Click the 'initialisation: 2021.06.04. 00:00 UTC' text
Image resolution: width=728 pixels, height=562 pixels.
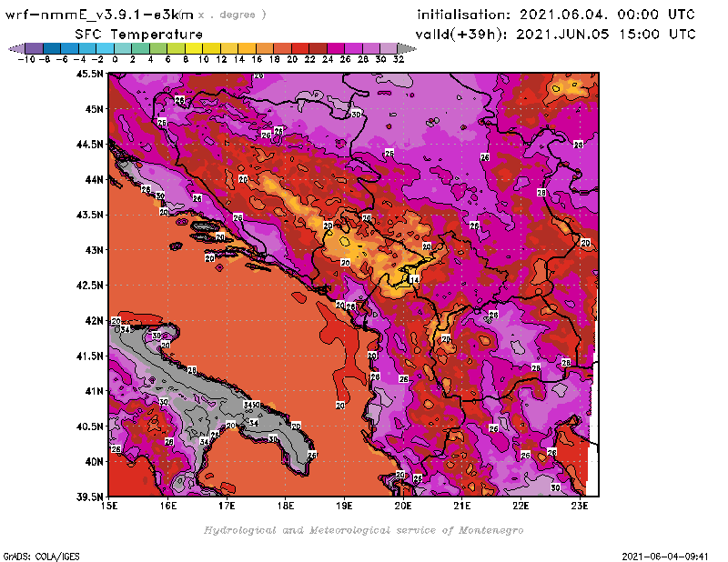point(556,15)
